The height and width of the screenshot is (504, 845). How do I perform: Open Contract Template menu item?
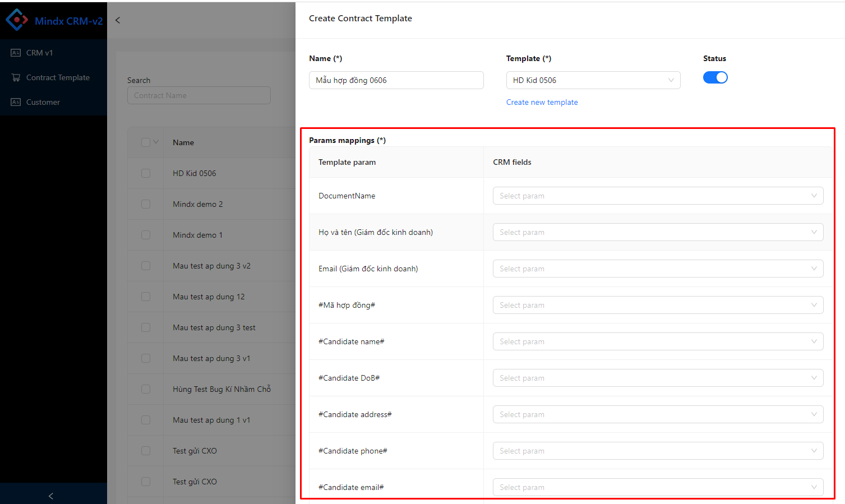(58, 77)
